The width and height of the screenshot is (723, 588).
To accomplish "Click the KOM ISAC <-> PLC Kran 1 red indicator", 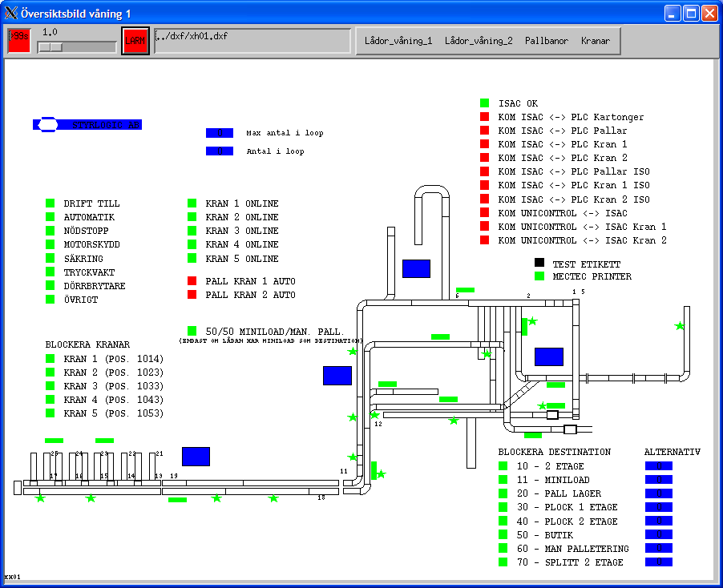I will (x=484, y=143).
